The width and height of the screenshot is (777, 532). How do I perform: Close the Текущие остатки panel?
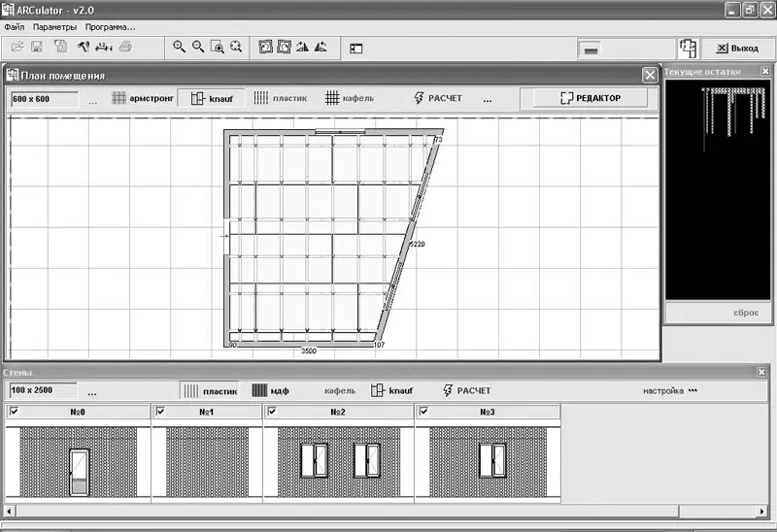click(x=765, y=71)
